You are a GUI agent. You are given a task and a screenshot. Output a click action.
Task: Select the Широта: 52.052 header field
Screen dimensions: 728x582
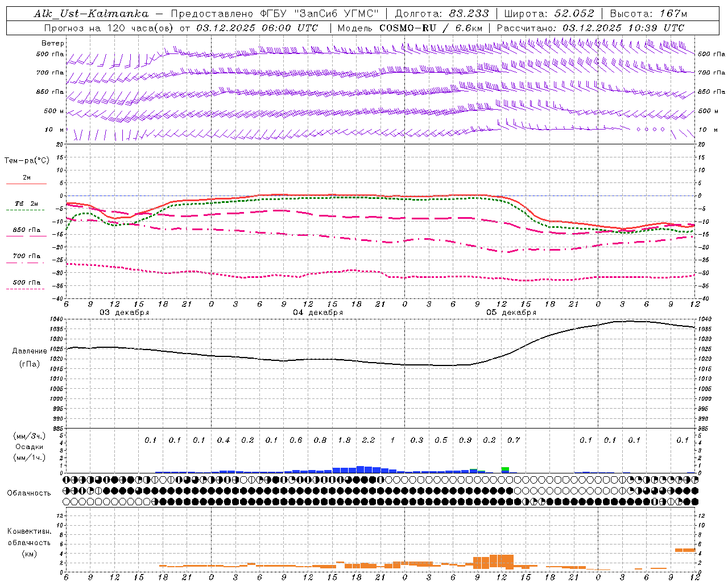[x=549, y=14]
